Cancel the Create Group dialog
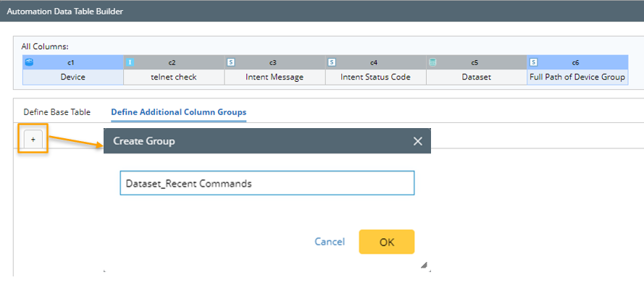This screenshot has height=288, width=644. [x=330, y=242]
